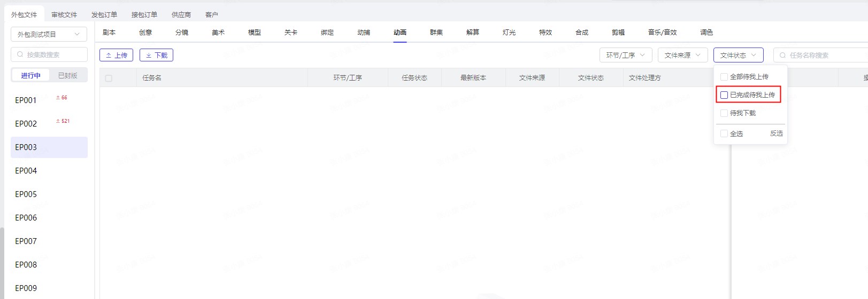This screenshot has height=299, width=868.
Task: Click the upload arrow icon on 上传
Action: point(109,56)
